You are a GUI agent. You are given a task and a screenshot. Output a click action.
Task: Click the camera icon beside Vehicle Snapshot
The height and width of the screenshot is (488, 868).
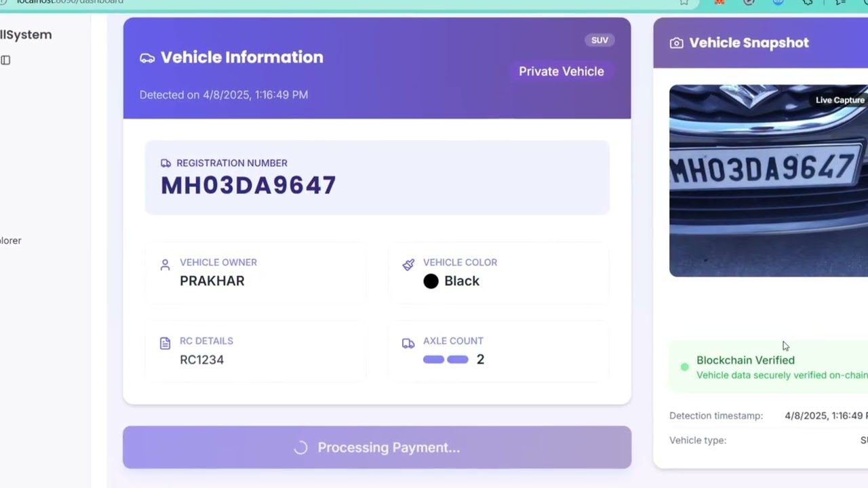coord(676,43)
